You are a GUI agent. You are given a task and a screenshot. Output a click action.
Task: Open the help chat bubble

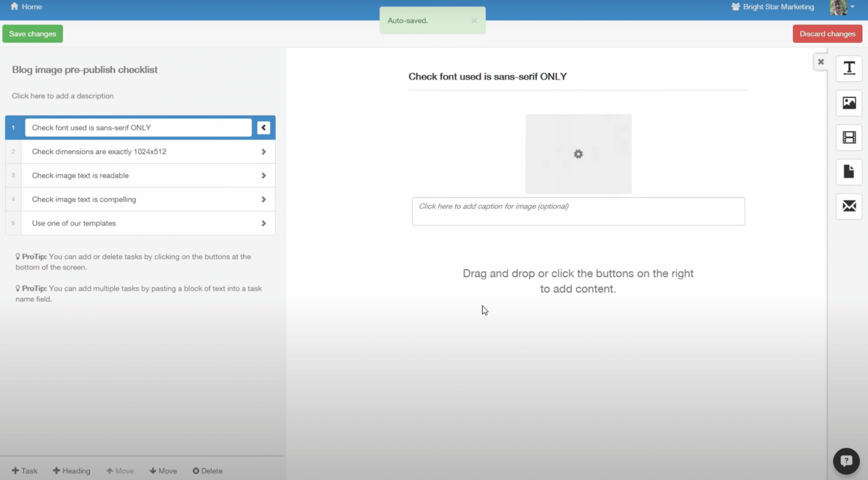846,461
